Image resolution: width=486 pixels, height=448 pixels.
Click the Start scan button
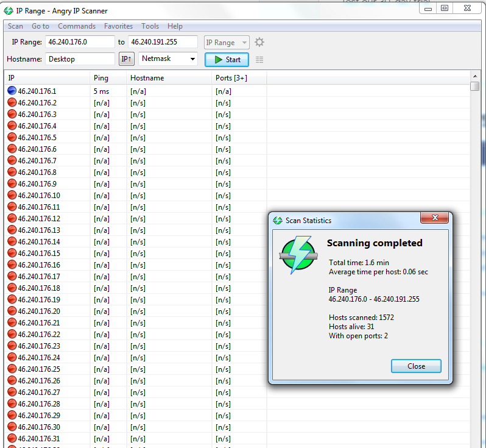pyautogui.click(x=227, y=60)
